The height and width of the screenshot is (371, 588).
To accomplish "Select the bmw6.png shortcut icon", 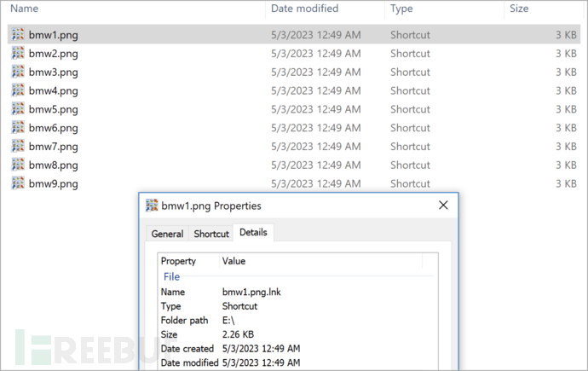I will [18, 128].
